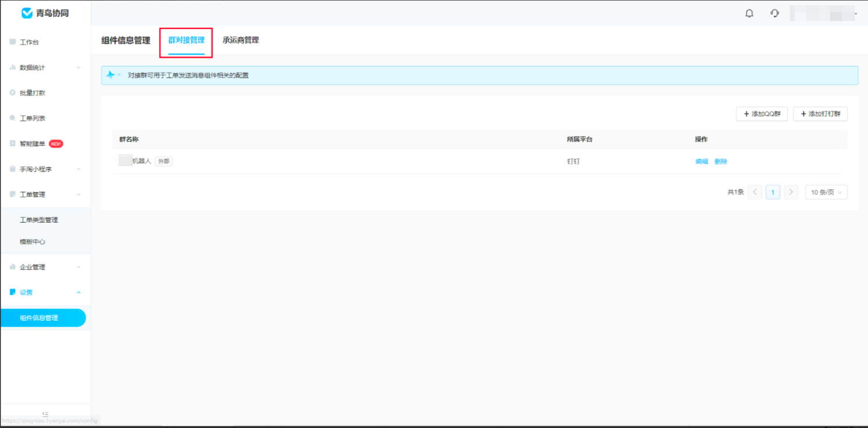Image resolution: width=868 pixels, height=428 pixels.
Task: Click the 所属平台 column header
Action: pyautogui.click(x=580, y=139)
